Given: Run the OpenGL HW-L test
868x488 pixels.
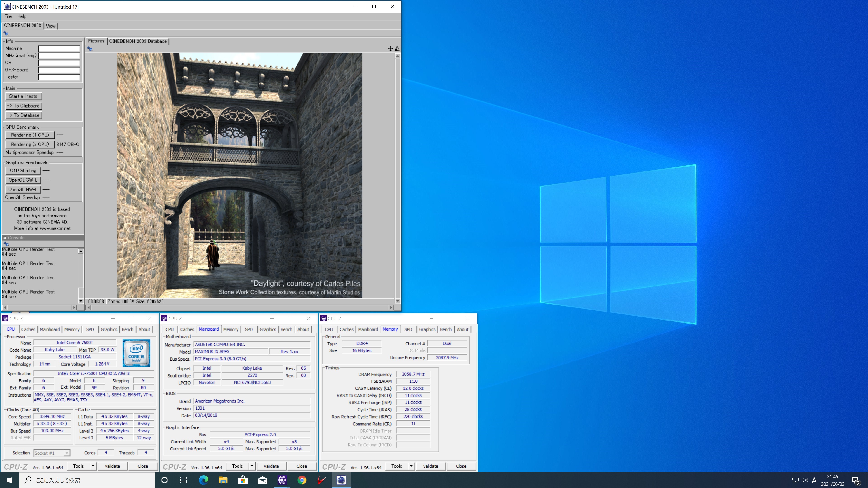Looking at the screenshot, I should click(23, 190).
